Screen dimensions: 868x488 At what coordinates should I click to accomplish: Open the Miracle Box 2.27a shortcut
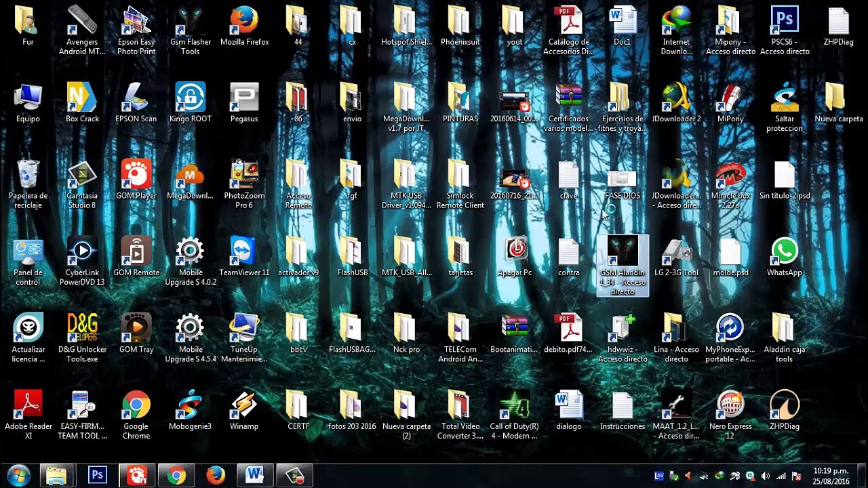(x=730, y=184)
